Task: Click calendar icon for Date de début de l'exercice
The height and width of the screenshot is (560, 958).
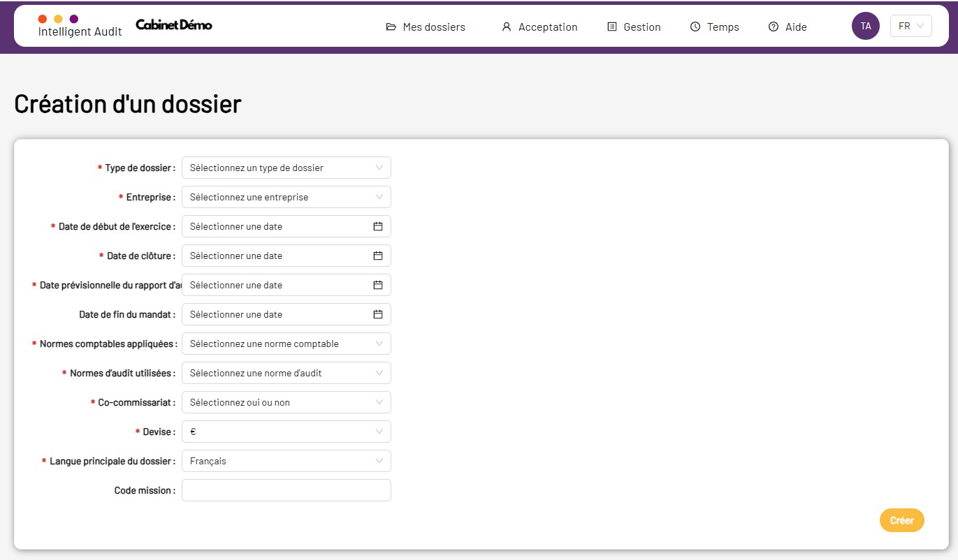Action: point(377,226)
